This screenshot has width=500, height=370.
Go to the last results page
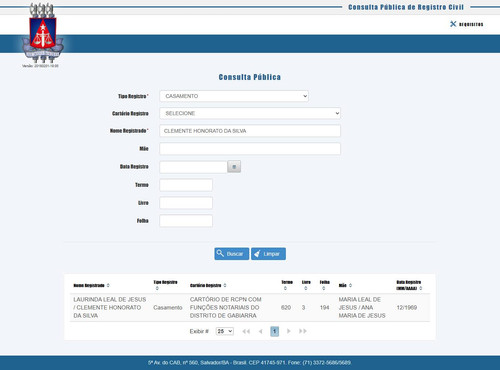303,331
